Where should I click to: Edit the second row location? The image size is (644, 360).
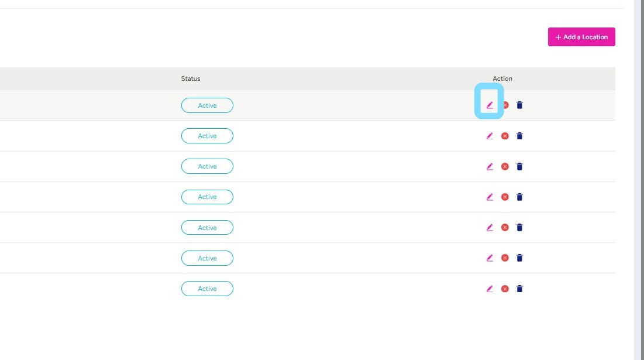point(490,136)
